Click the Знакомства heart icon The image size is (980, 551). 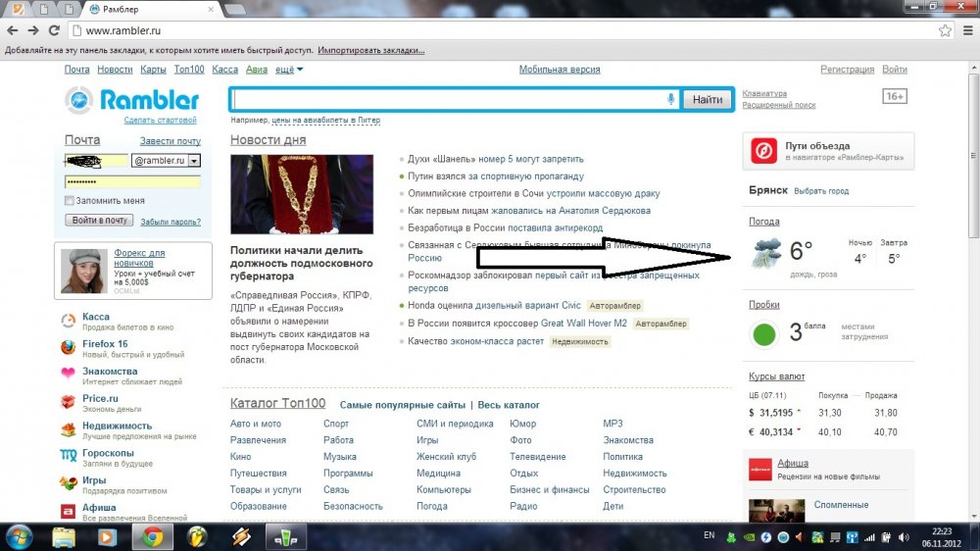[69, 373]
